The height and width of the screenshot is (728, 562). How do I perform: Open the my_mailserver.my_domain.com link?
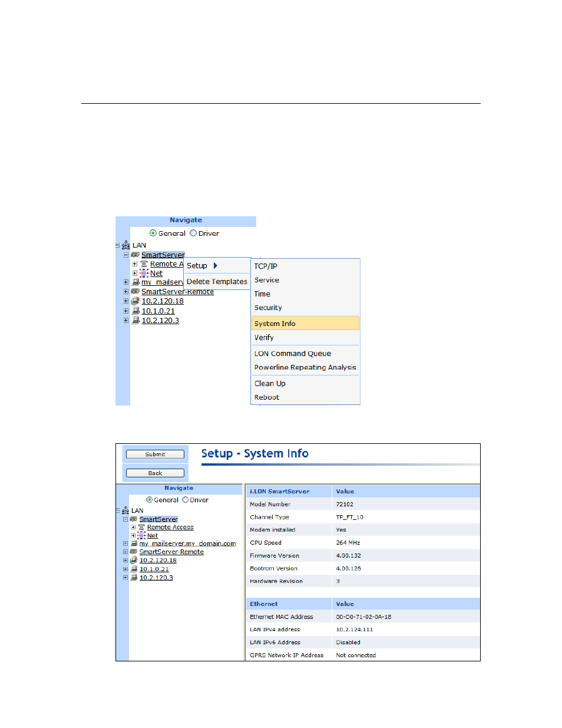[187, 543]
